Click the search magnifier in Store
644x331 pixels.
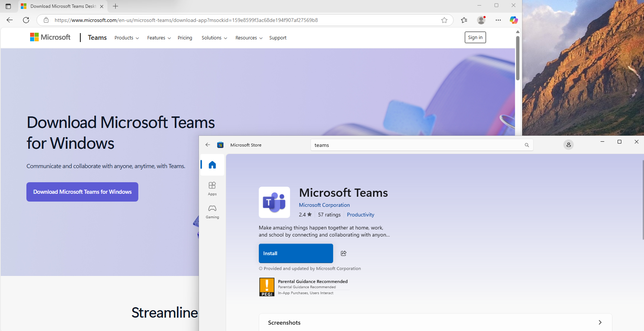(x=527, y=145)
